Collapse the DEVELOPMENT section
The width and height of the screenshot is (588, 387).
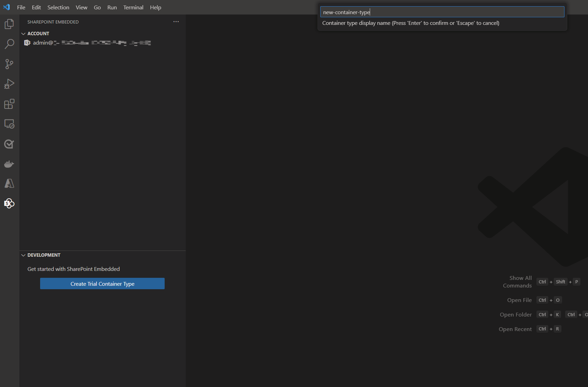click(x=24, y=255)
